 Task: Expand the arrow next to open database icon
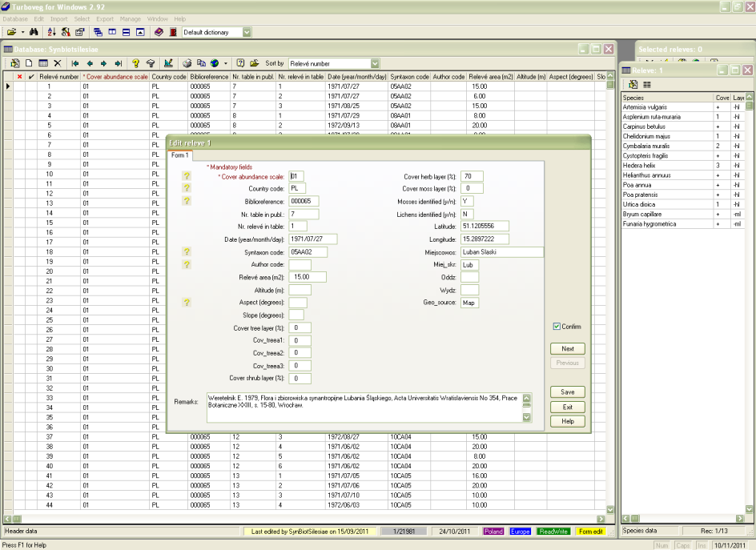coord(22,32)
